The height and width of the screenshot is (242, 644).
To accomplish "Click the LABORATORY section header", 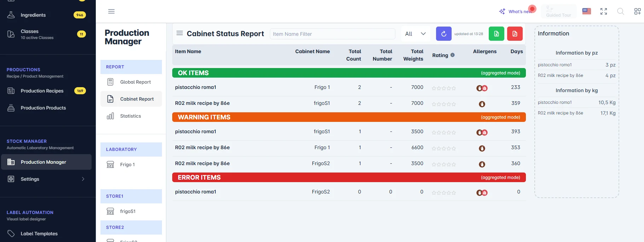I will pyautogui.click(x=131, y=150).
